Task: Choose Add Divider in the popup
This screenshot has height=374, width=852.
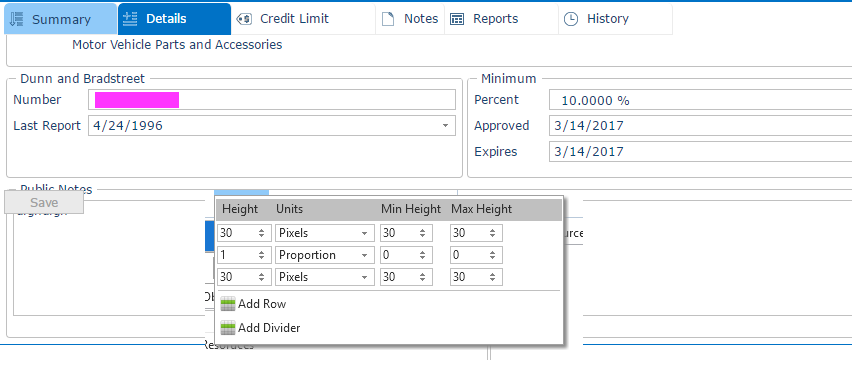Action: click(261, 328)
